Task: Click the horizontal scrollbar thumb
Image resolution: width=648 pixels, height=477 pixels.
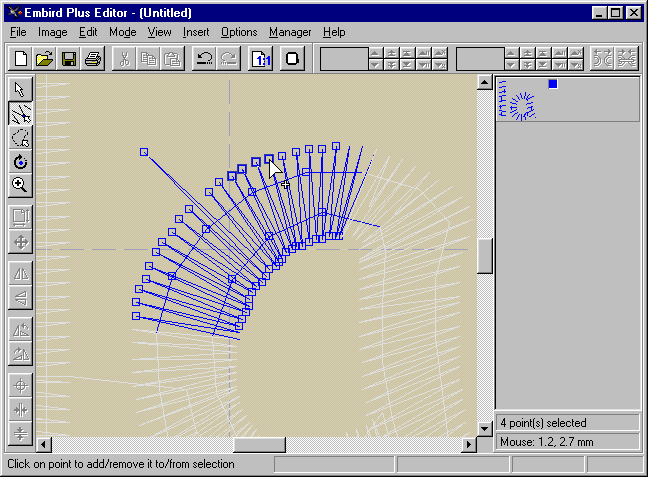Action: point(260,444)
